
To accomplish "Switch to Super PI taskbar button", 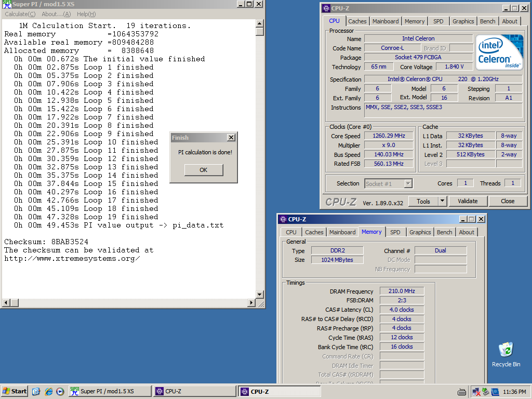I will [x=110, y=391].
